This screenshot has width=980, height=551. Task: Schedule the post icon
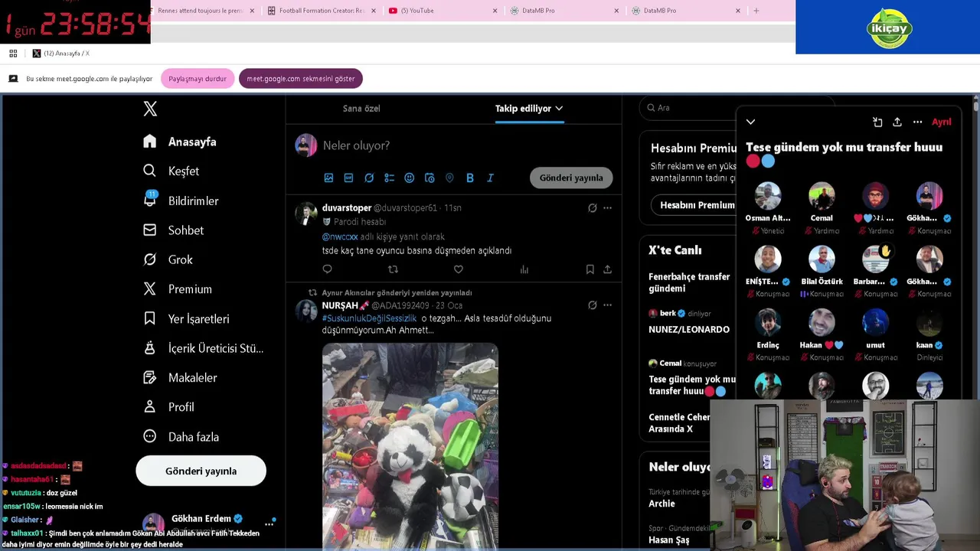(x=430, y=178)
